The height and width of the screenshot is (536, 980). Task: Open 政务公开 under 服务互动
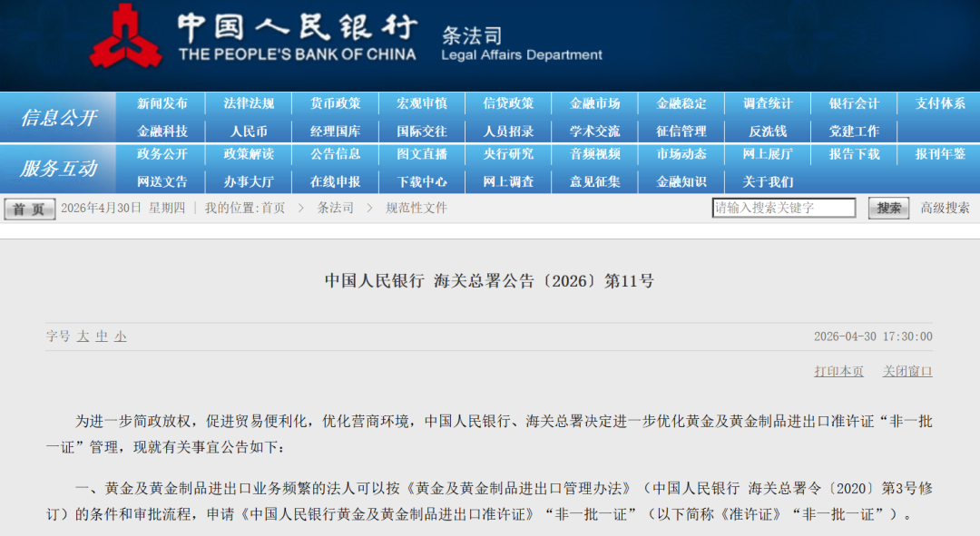[162, 154]
